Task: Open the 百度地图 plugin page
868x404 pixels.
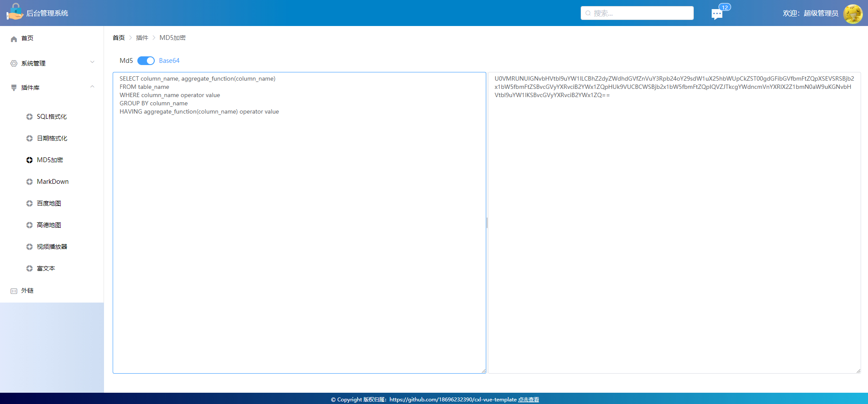Action: pos(52,203)
